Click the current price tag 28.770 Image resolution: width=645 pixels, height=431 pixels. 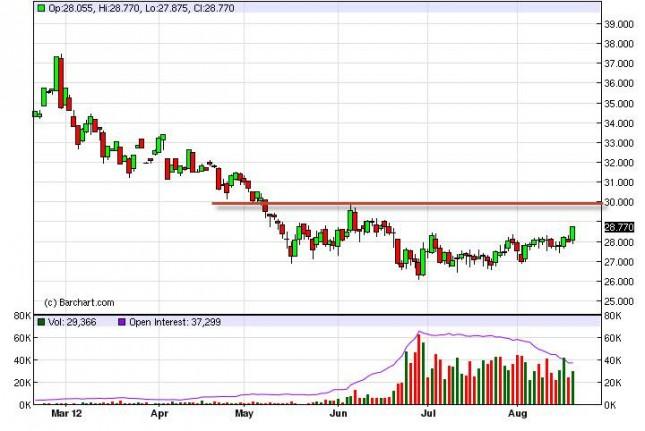[x=619, y=227]
